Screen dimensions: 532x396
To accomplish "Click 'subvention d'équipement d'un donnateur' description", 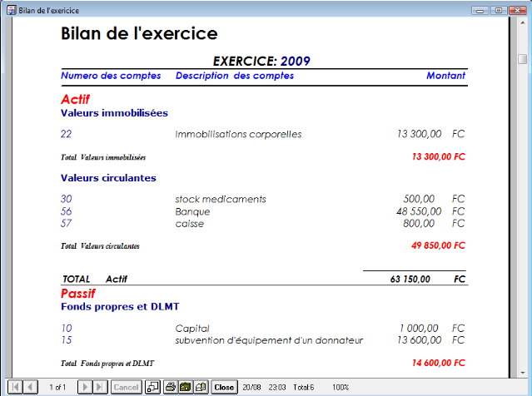I will (269, 340).
